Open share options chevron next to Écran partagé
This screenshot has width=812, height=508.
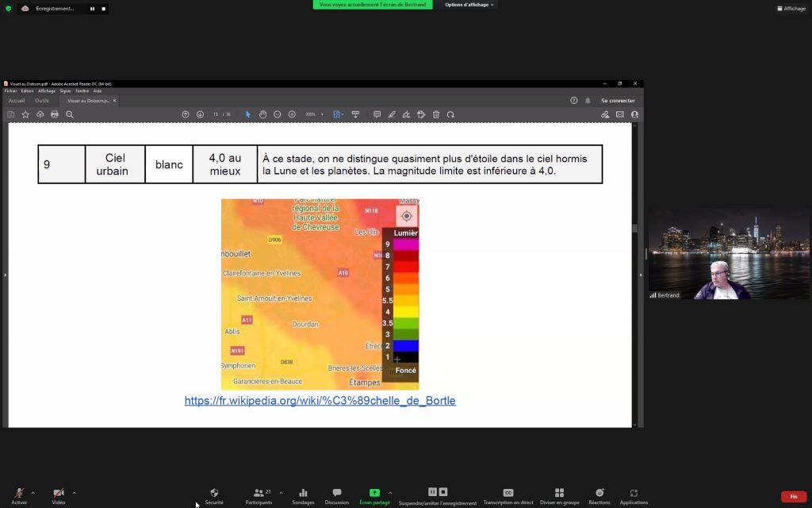(x=390, y=493)
